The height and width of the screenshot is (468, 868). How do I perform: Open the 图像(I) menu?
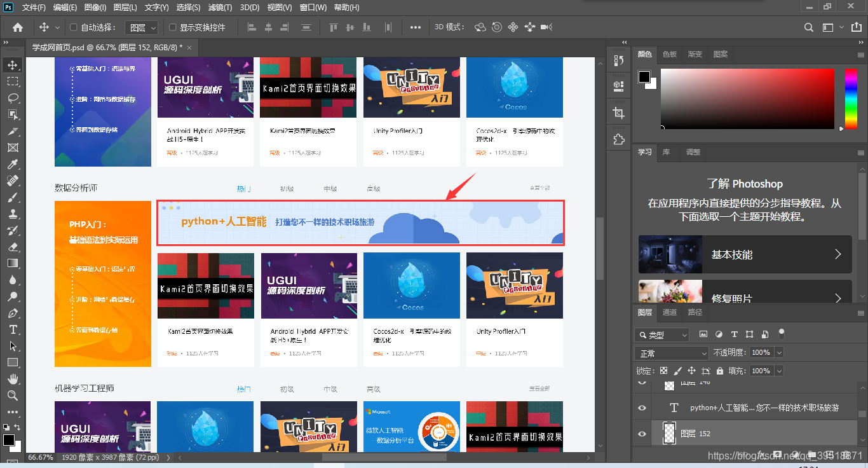95,8
